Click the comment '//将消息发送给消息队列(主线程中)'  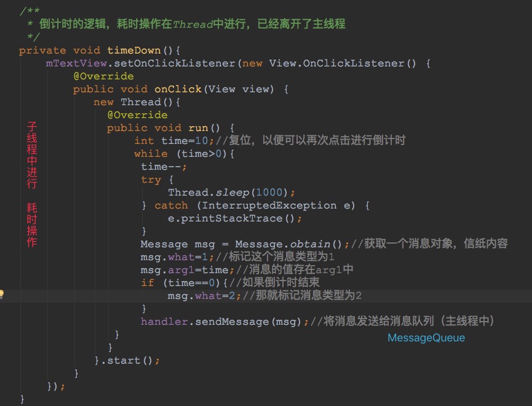pos(403,321)
